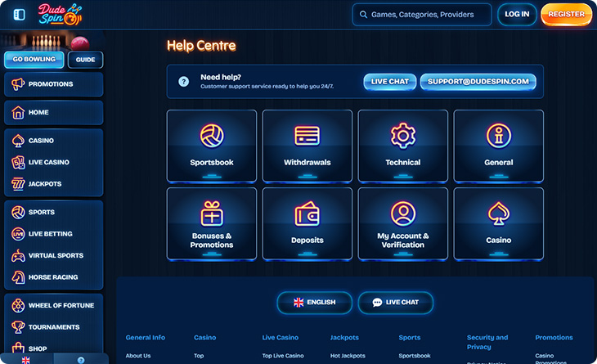This screenshot has width=597, height=364.
Task: Expand the English language selector
Action: click(315, 302)
